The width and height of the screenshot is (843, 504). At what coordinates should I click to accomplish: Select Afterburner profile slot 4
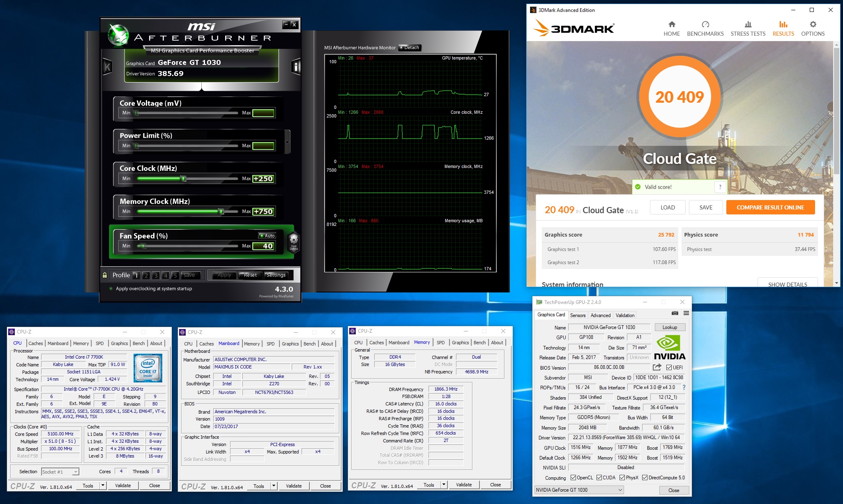click(x=166, y=275)
